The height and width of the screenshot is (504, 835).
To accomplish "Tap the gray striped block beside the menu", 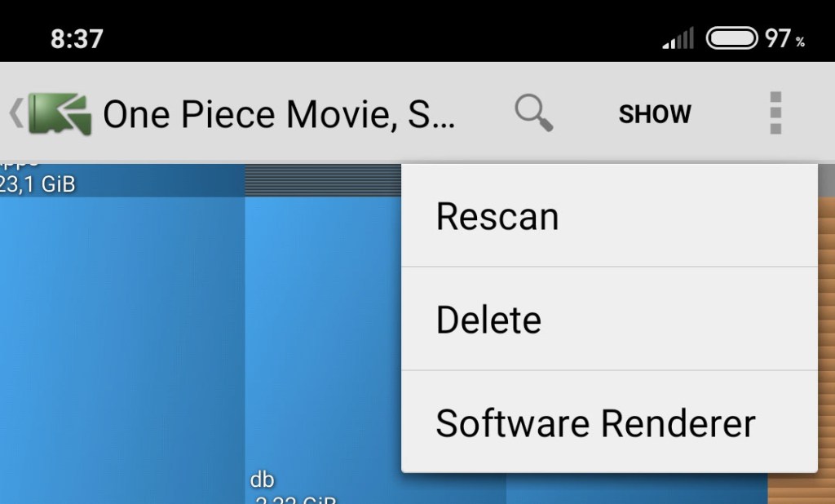I will [x=323, y=180].
